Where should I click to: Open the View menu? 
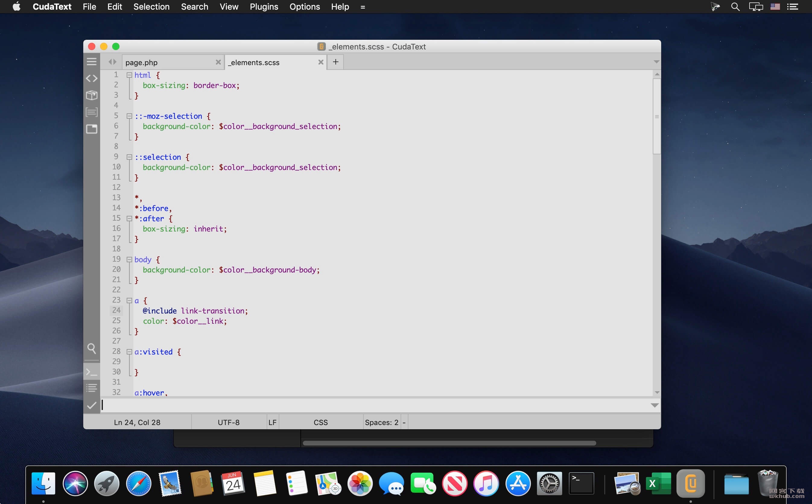pos(229,7)
